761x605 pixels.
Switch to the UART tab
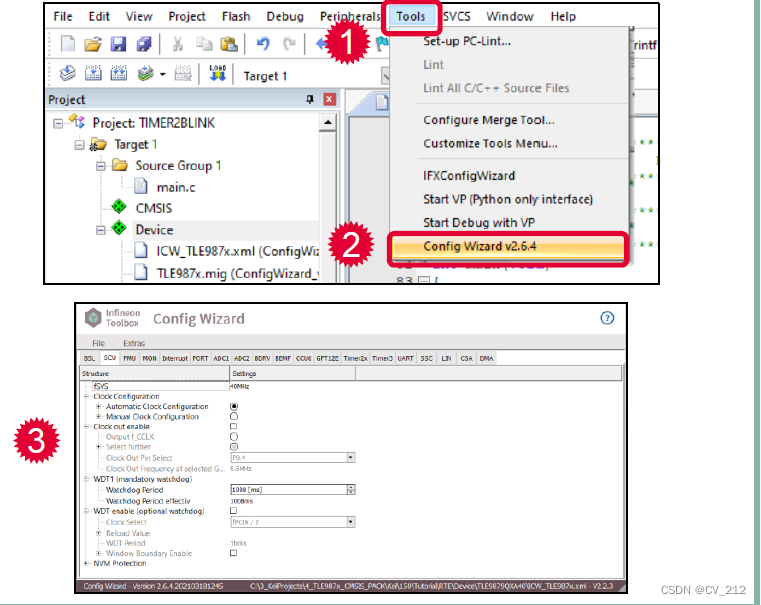405,359
